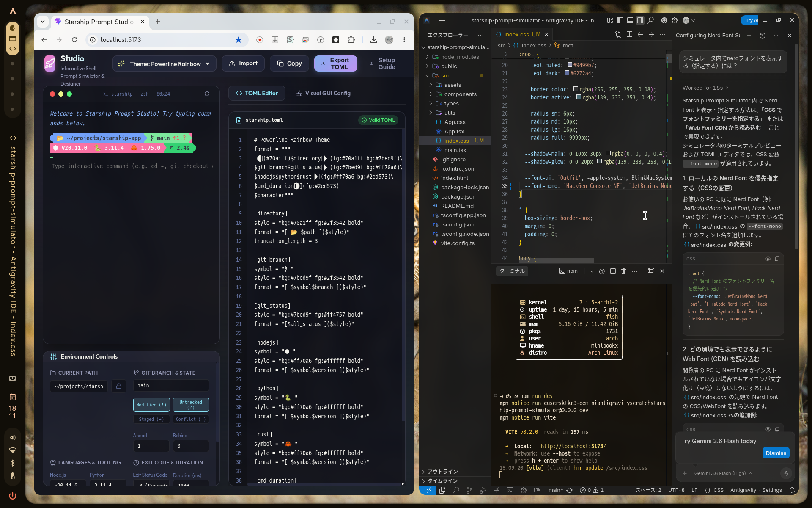Image resolution: width=812 pixels, height=508 pixels.
Task: Toggle the Untracked (?) git state
Action: (x=191, y=405)
